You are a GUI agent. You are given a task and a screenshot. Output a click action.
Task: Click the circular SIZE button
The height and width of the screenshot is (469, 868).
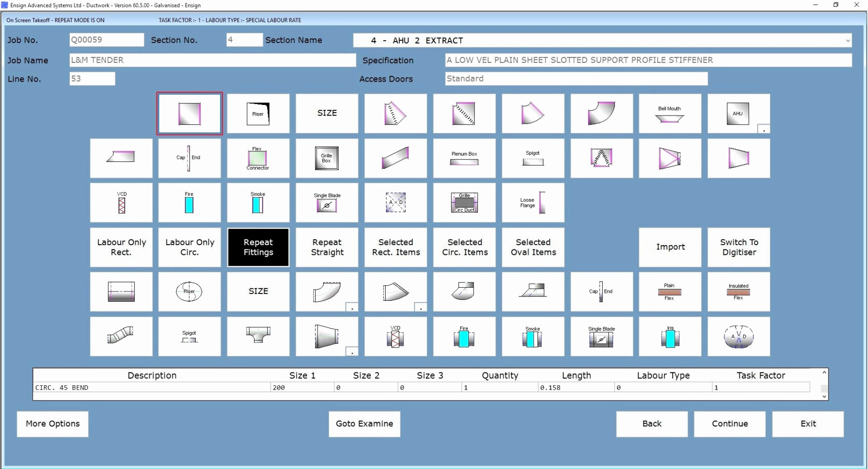[258, 292]
